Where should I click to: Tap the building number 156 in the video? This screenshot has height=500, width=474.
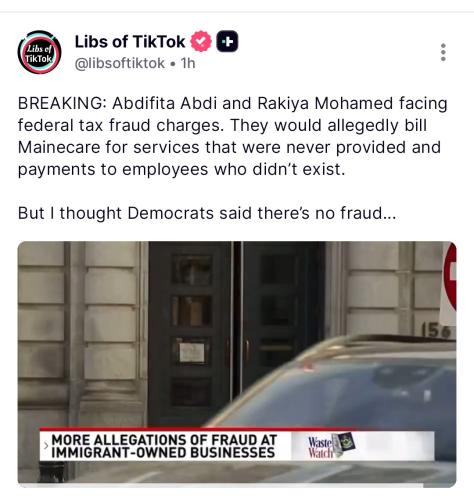(436, 331)
